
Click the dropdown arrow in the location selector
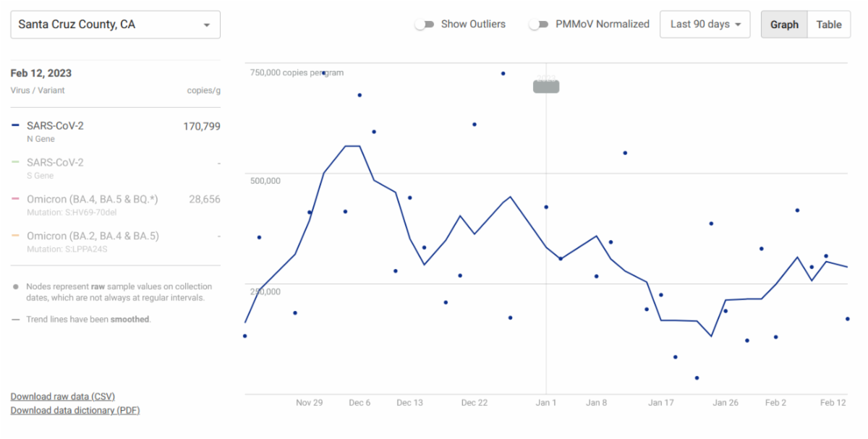point(207,25)
